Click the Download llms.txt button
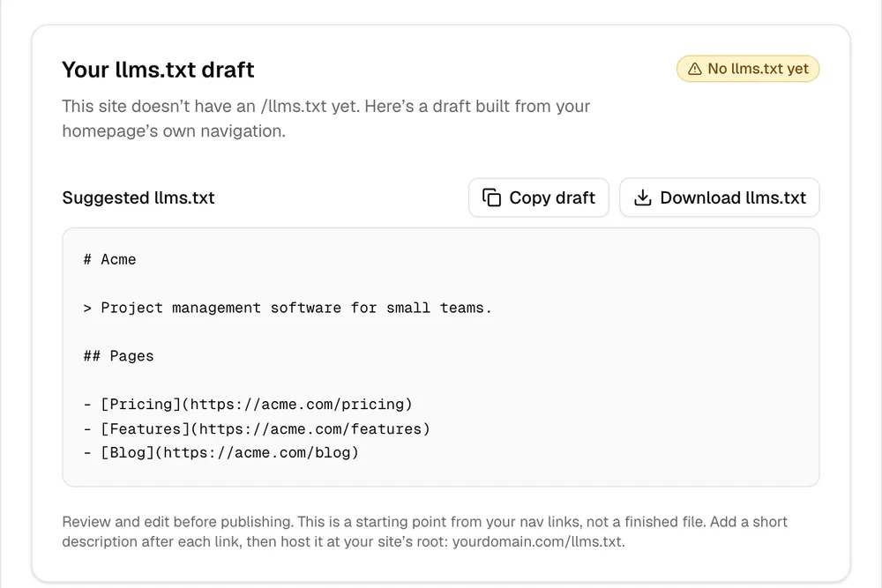The image size is (882, 588). point(720,197)
